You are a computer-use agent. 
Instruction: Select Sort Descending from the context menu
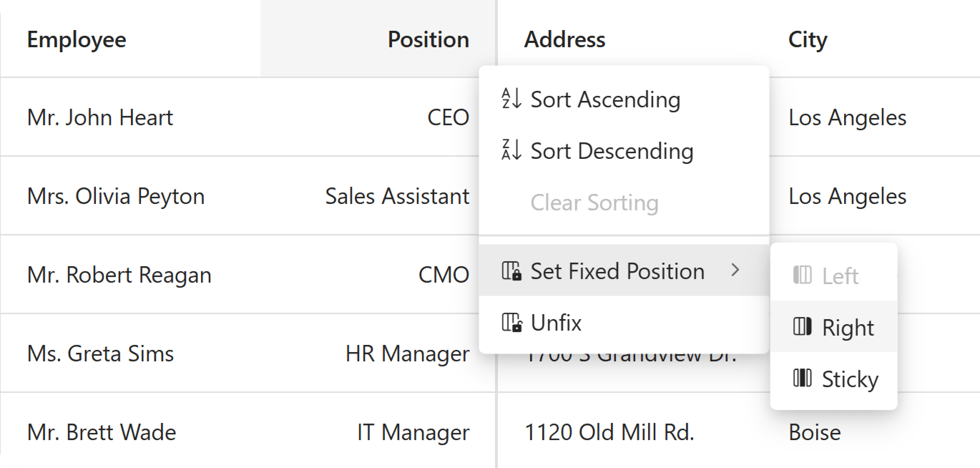pyautogui.click(x=612, y=151)
